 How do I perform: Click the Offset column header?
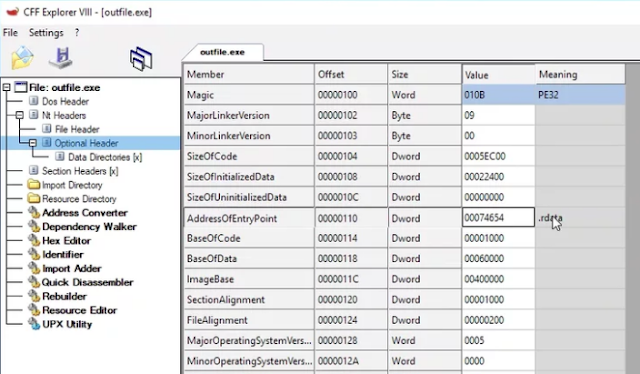pyautogui.click(x=351, y=74)
